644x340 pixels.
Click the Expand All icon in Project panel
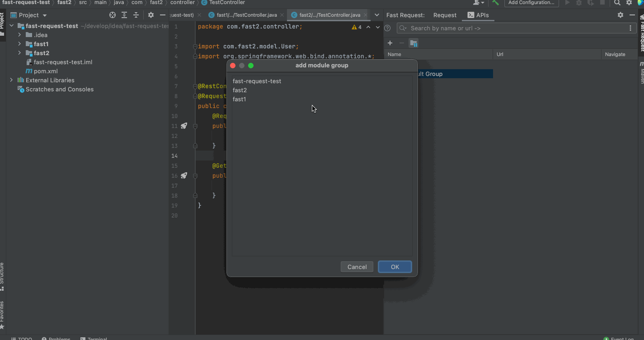click(x=124, y=15)
